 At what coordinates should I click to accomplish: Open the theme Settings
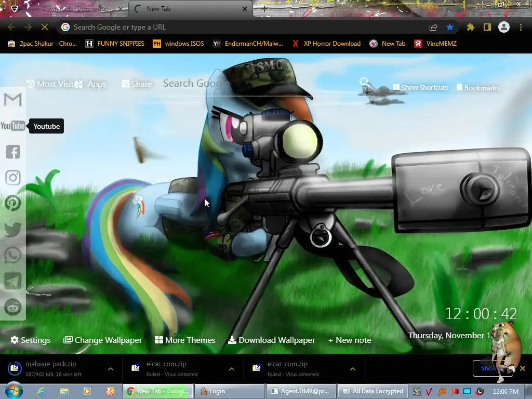(31, 340)
